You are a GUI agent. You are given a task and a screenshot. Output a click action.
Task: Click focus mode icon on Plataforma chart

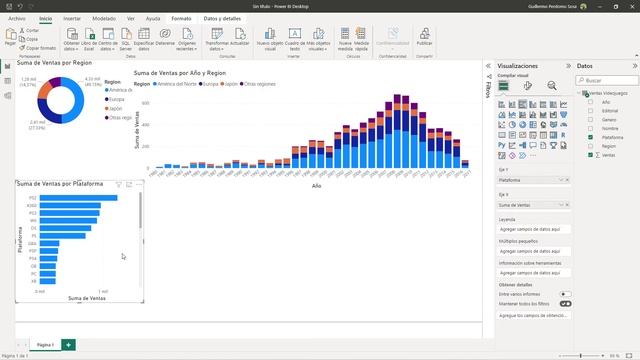(x=129, y=184)
